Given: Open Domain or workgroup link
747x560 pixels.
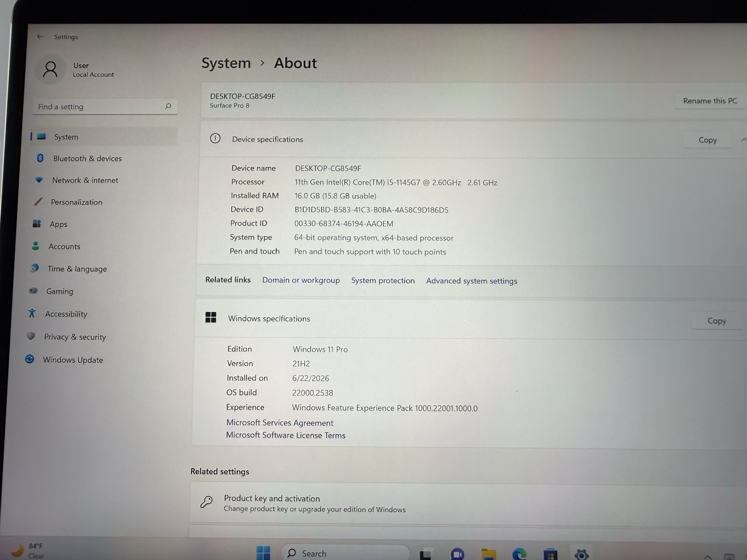Looking at the screenshot, I should point(301,280).
